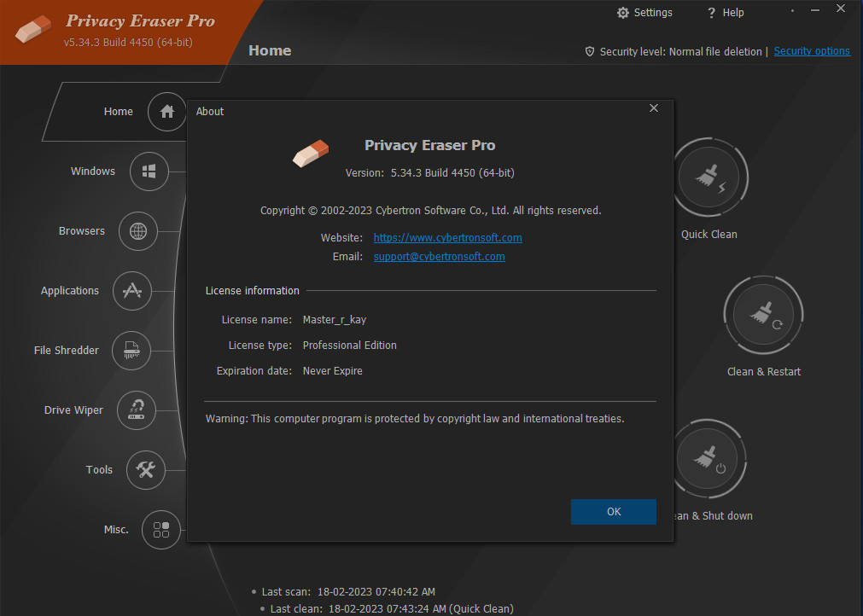The height and width of the screenshot is (616, 863).
Task: Click the small dot button beside minimize
Action: (x=792, y=10)
